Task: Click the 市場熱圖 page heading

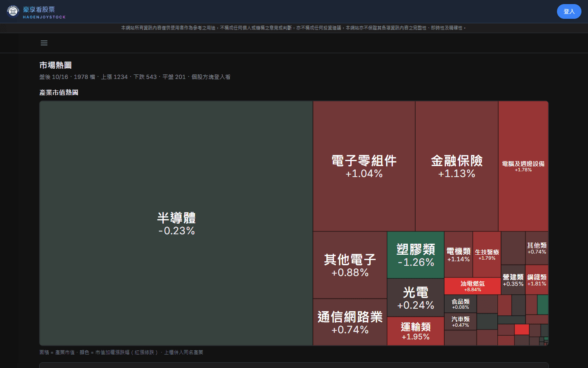Action: [56, 65]
